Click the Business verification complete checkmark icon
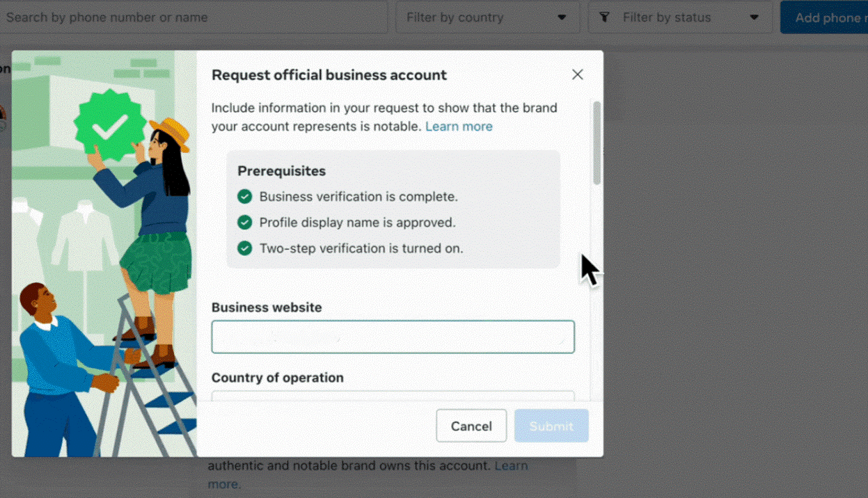This screenshot has width=868, height=498. pos(244,197)
